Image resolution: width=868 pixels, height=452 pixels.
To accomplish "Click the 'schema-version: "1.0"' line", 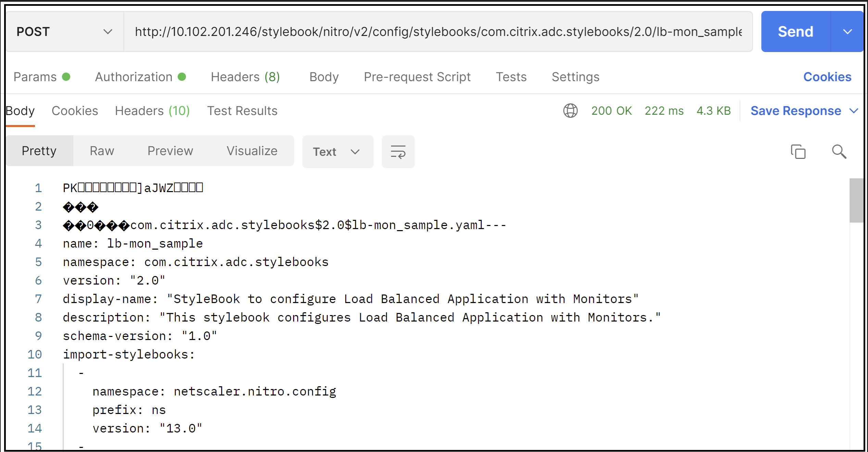I will (x=140, y=336).
